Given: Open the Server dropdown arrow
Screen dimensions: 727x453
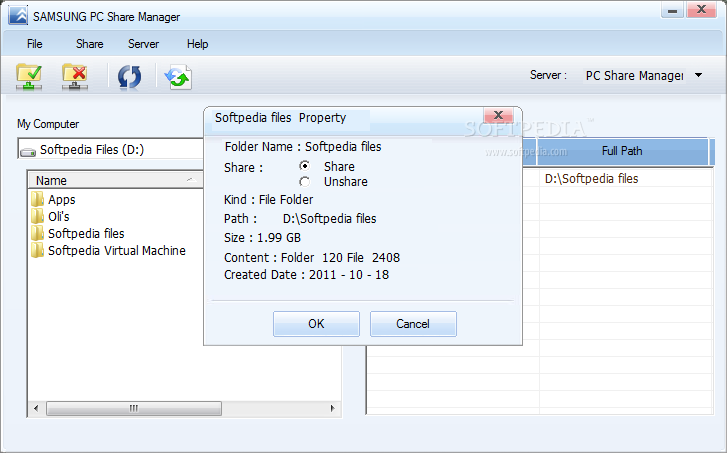Looking at the screenshot, I should 698,75.
